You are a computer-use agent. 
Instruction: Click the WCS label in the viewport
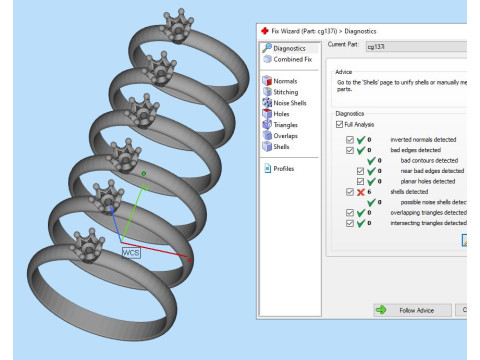pyautogui.click(x=131, y=253)
